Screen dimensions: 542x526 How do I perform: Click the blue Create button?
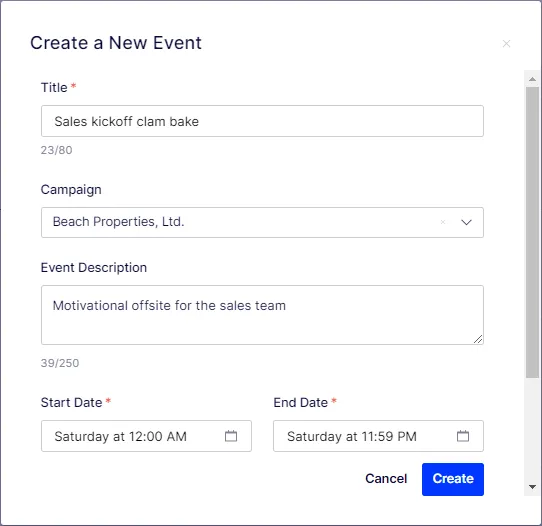pos(453,479)
